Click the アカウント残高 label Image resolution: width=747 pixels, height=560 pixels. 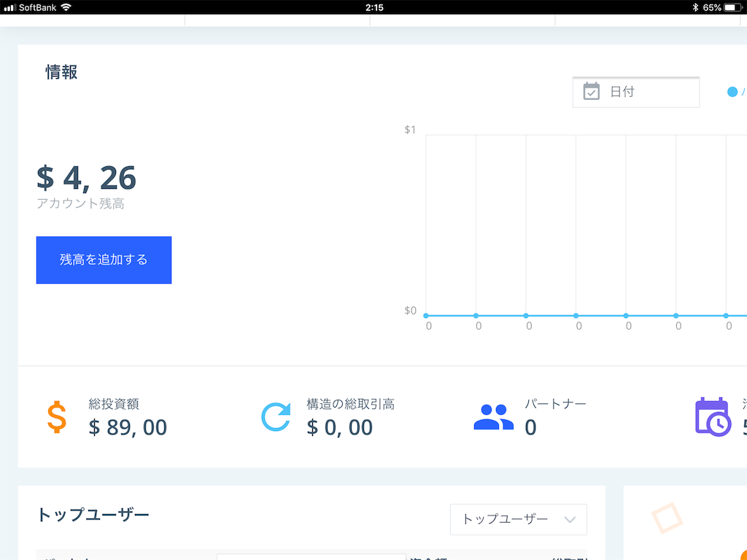80,204
